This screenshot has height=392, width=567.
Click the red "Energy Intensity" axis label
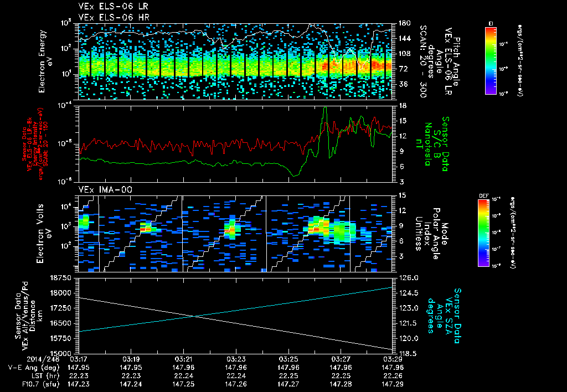pos(35,144)
